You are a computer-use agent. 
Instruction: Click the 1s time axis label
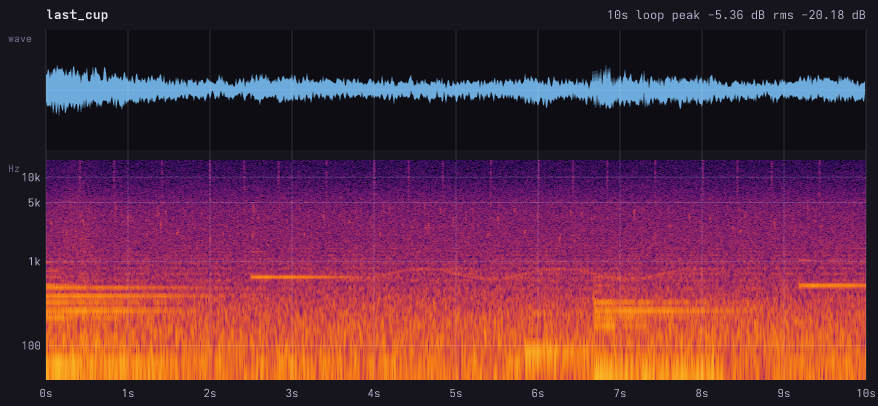click(x=128, y=393)
